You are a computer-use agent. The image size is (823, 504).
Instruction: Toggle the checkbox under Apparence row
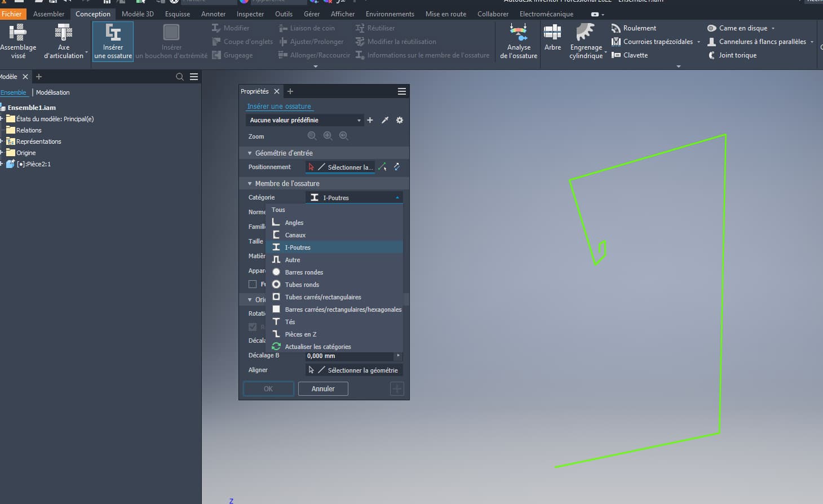pyautogui.click(x=253, y=284)
